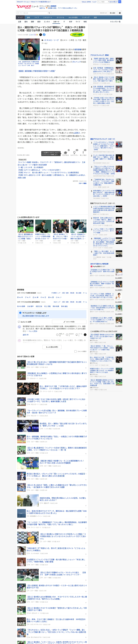The height and width of the screenshot is (644, 138).
Task: Click the 禁止事項の記載を7月31日に改定します link
Action: (x=36, y=316)
